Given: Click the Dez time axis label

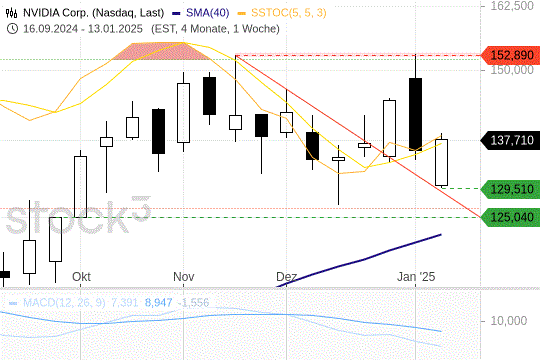Looking at the screenshot, I should pos(287,277).
